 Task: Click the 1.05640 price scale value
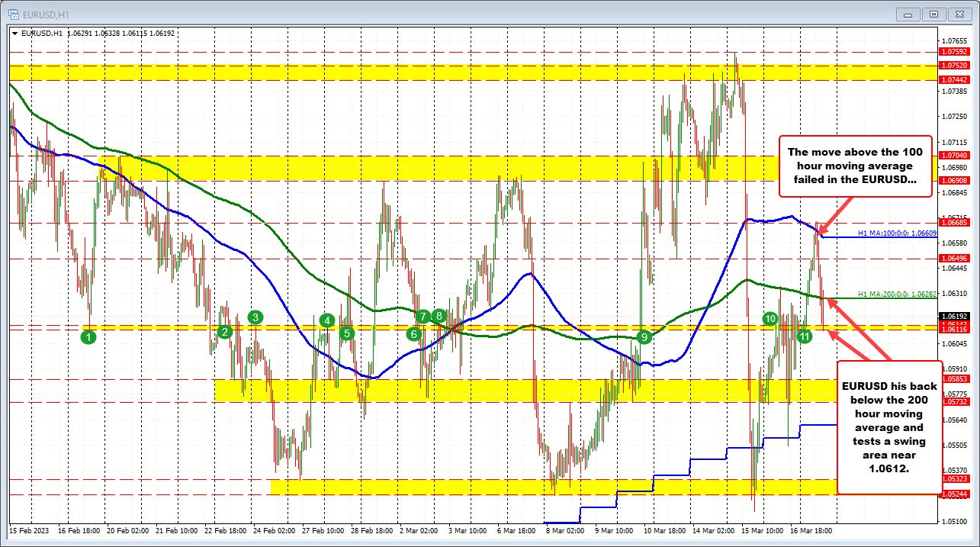[x=954, y=420]
